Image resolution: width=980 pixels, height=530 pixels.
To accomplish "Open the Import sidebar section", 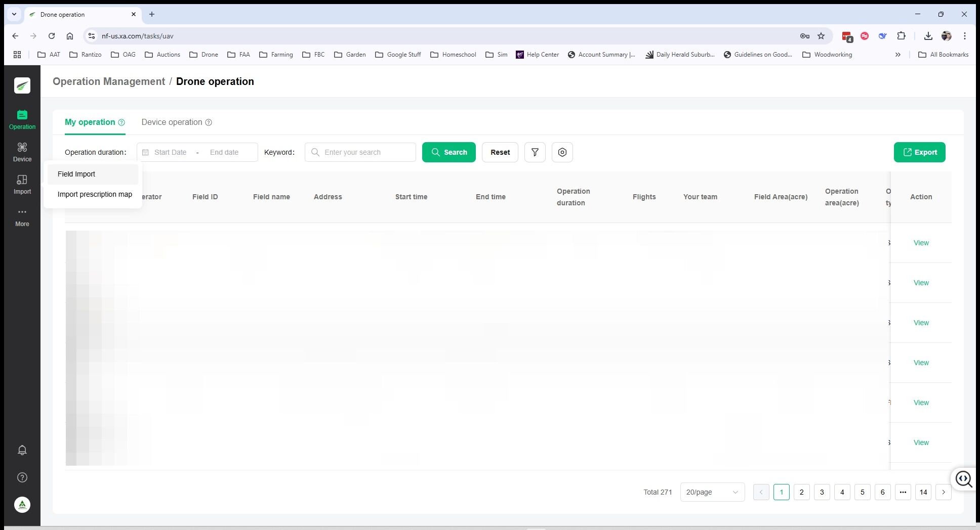I will (22, 185).
